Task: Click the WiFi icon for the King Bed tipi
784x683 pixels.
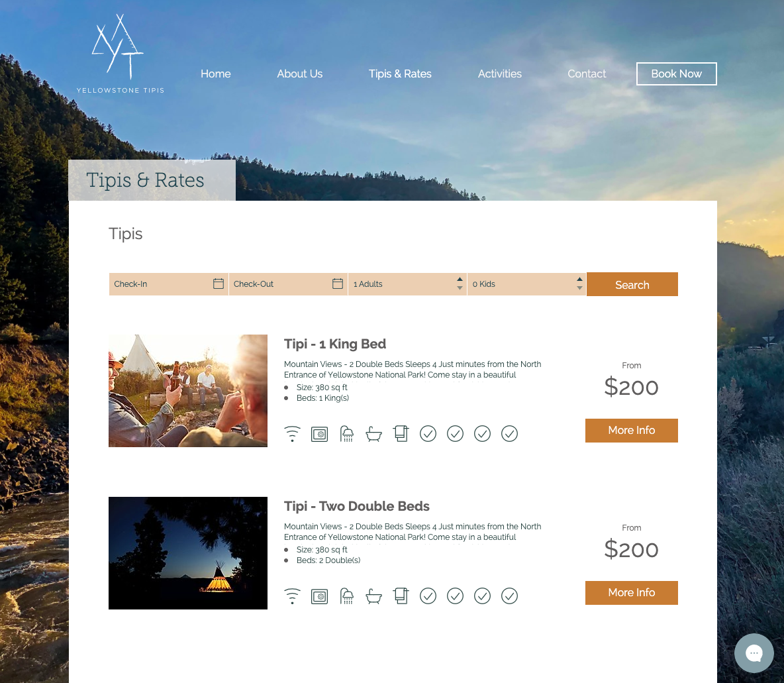Action: (x=292, y=434)
